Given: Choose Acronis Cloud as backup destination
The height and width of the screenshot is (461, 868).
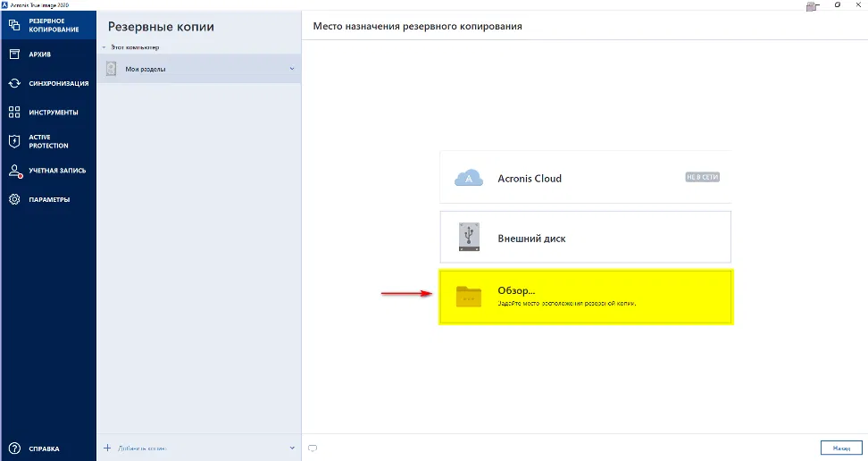Looking at the screenshot, I should tap(585, 178).
